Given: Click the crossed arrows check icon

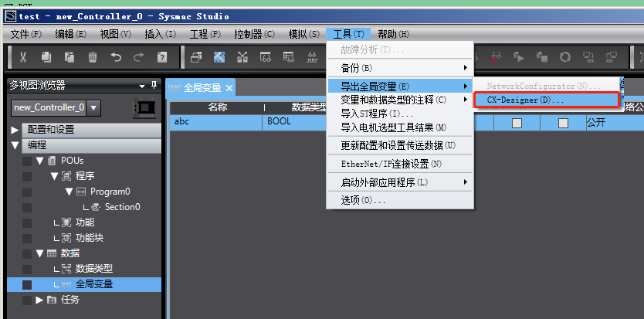Looking at the screenshot, I should tap(242, 57).
